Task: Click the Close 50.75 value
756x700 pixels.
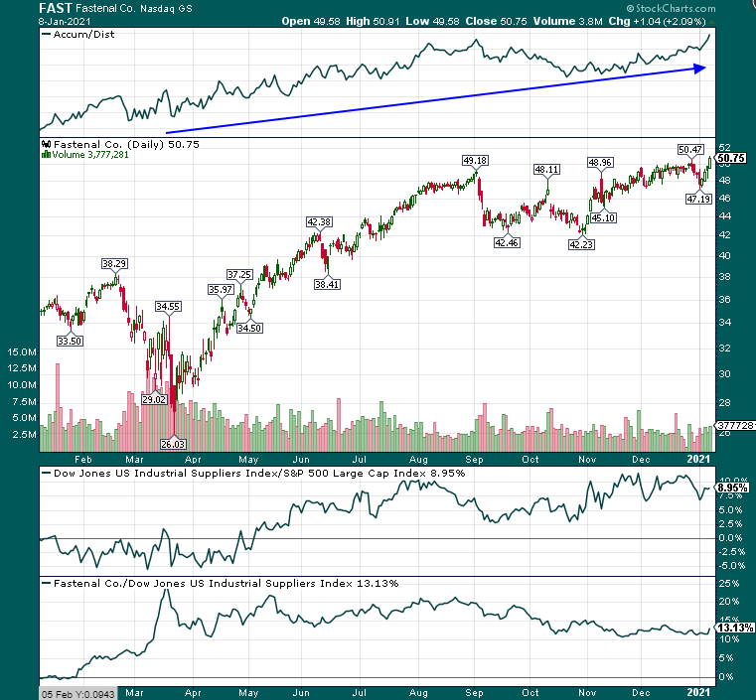Action: (x=496, y=21)
